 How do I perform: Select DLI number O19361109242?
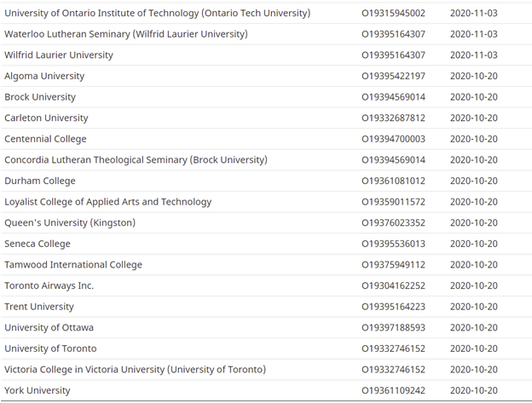[x=393, y=390]
